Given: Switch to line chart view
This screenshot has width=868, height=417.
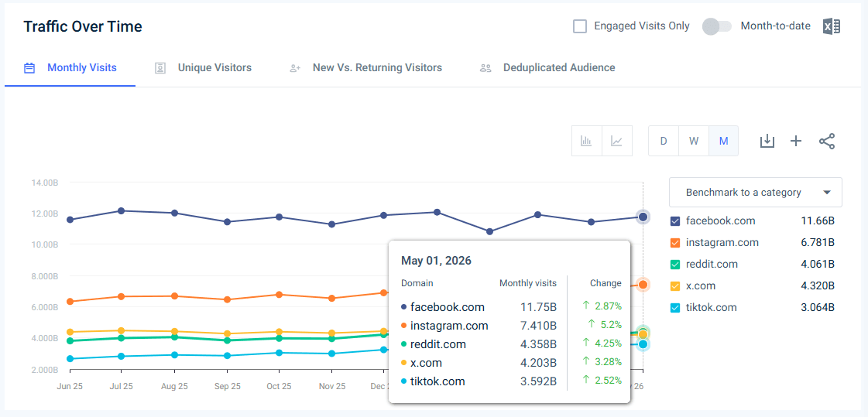Looking at the screenshot, I should [x=616, y=141].
